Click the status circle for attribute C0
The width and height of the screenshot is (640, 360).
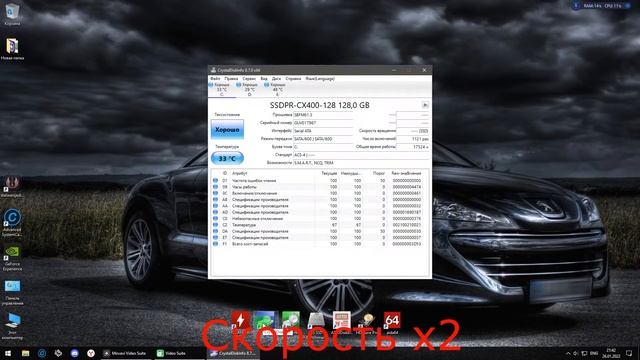[x=216, y=218]
